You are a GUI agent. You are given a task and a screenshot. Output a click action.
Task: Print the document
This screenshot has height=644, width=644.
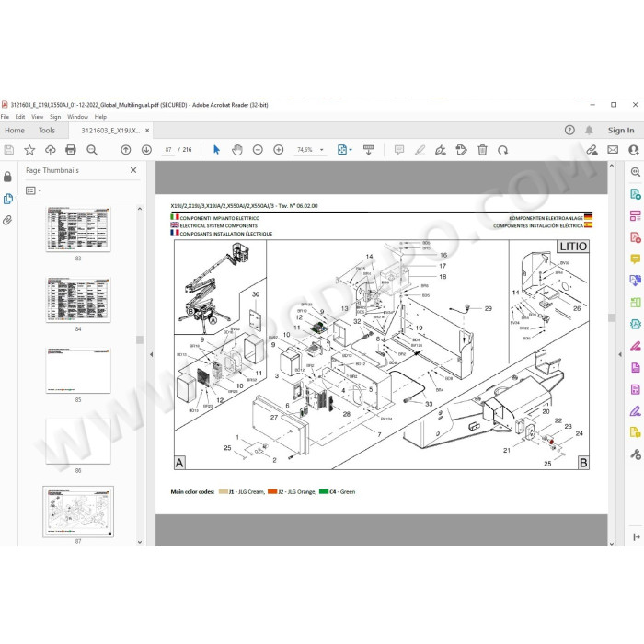pos(71,150)
